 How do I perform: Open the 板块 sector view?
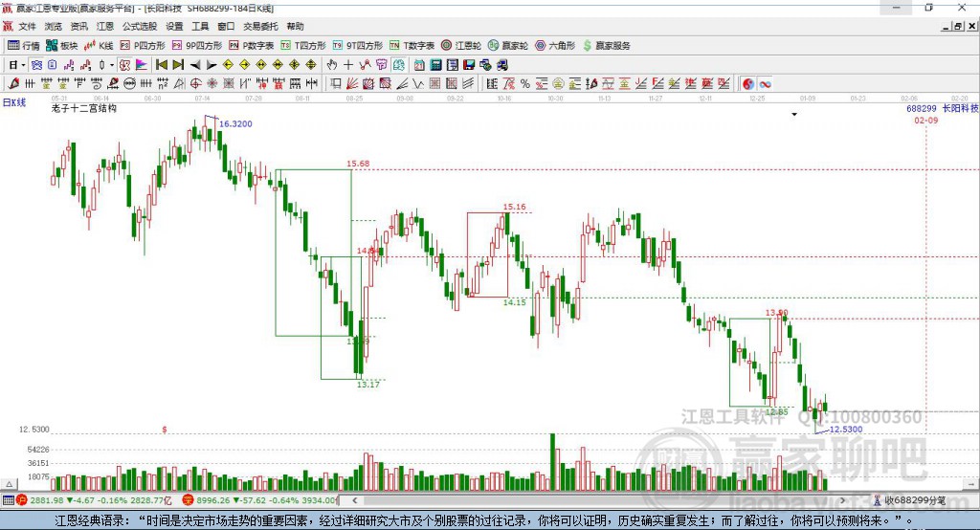point(62,46)
